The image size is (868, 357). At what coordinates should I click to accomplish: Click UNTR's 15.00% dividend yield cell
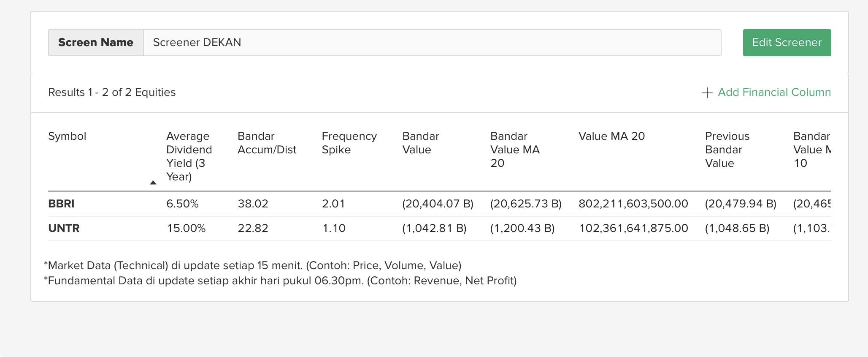[x=186, y=228]
